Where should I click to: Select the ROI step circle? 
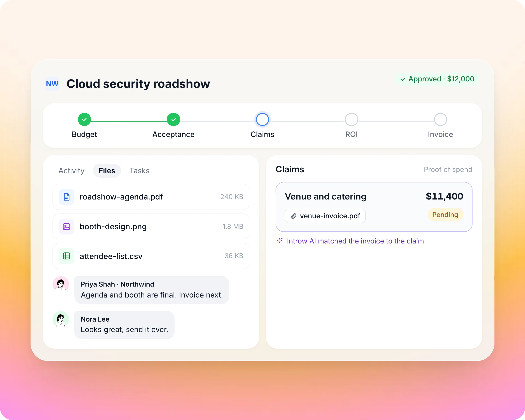point(351,120)
